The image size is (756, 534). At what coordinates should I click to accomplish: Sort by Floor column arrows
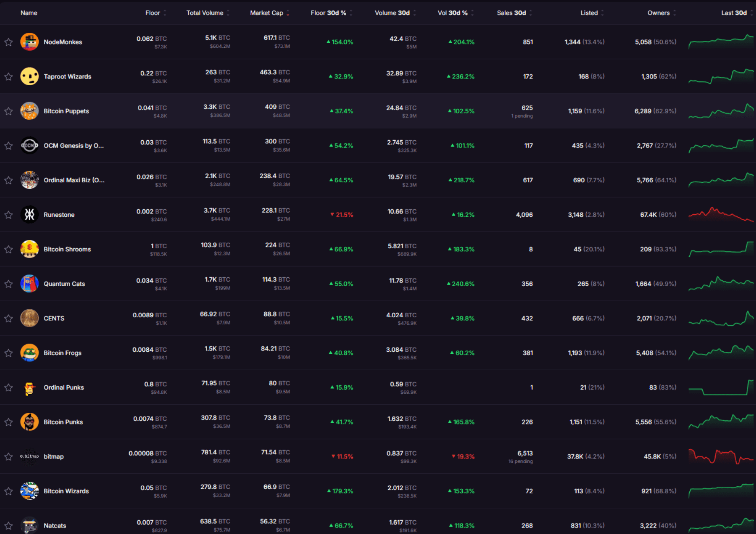coord(165,13)
